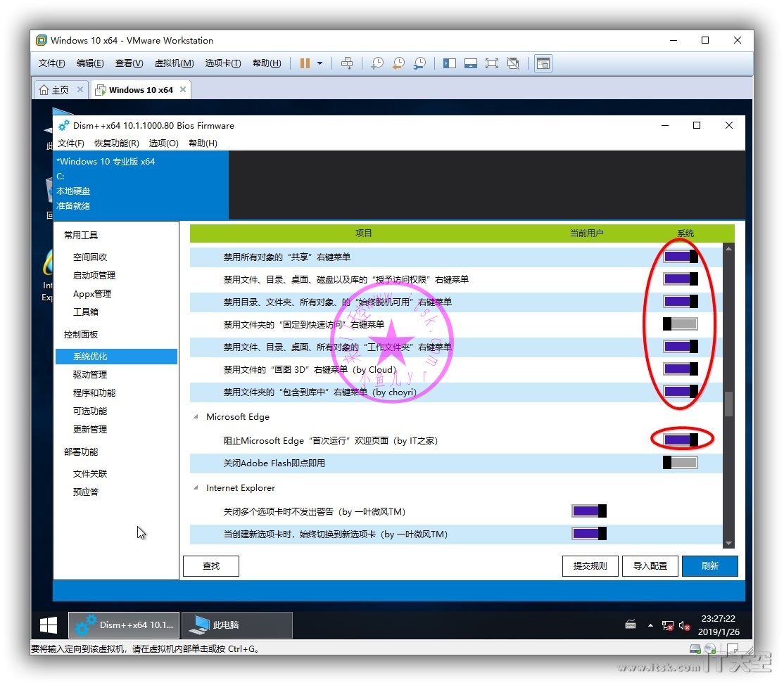Open the guest Windows Start menu
784x685 pixels.
[49, 625]
